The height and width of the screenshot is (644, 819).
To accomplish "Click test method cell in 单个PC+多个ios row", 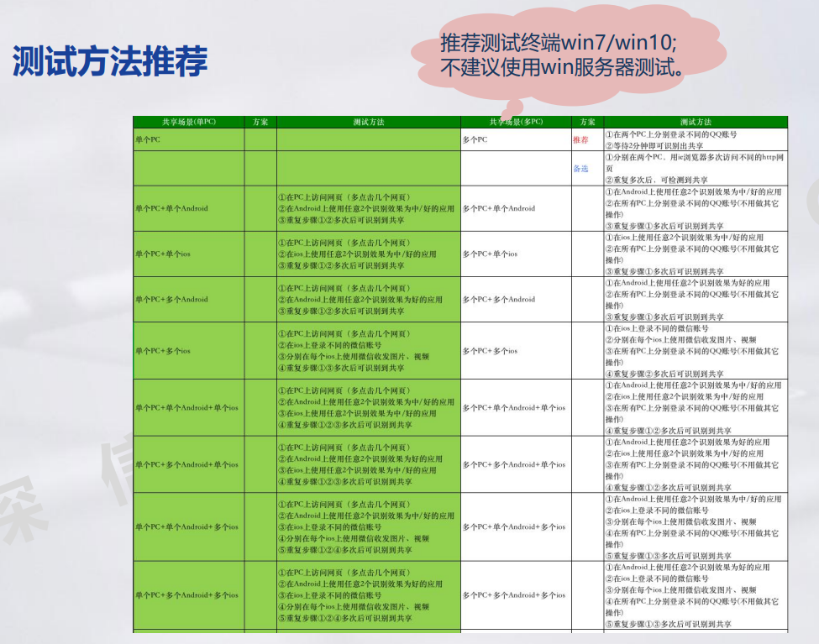I will (368, 350).
